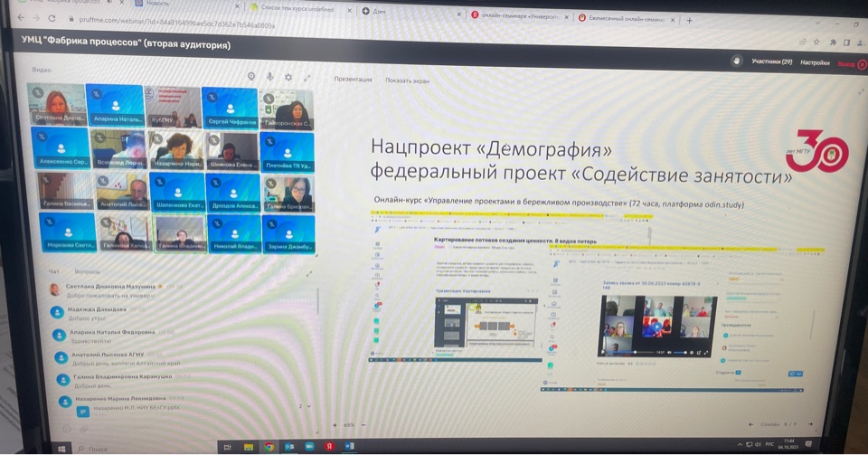Go to the previous slide arrow
This screenshot has width=868, height=455.
[750, 424]
